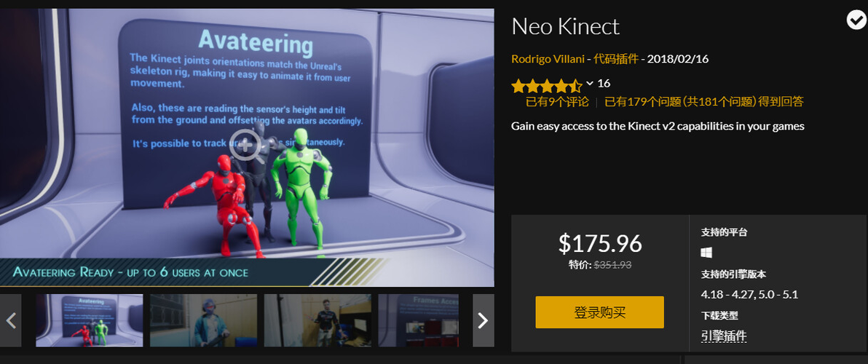This screenshot has width=868, height=364.
Task: Expand rating breakdown chevron next to 16
Action: tap(590, 84)
